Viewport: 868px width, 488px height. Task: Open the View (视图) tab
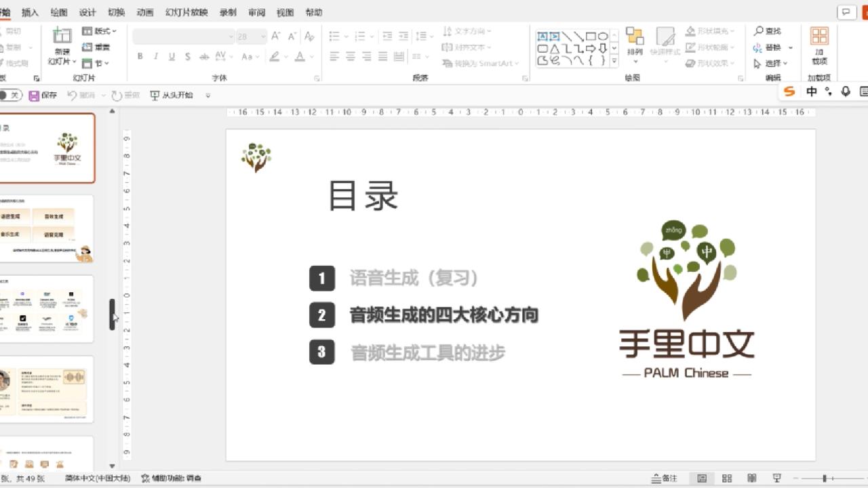285,12
